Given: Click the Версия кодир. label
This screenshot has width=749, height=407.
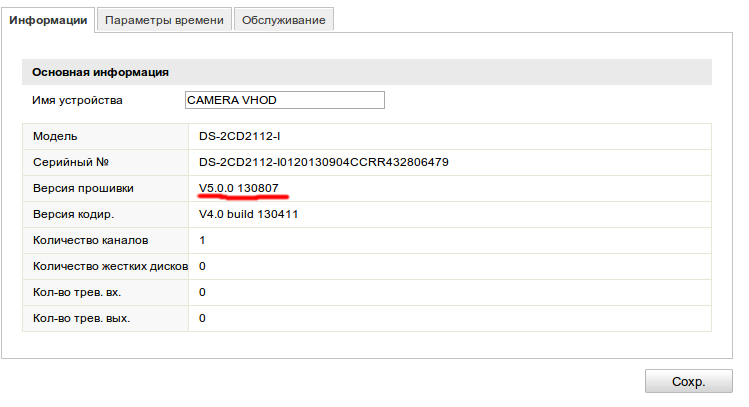Looking at the screenshot, I should click(74, 214).
